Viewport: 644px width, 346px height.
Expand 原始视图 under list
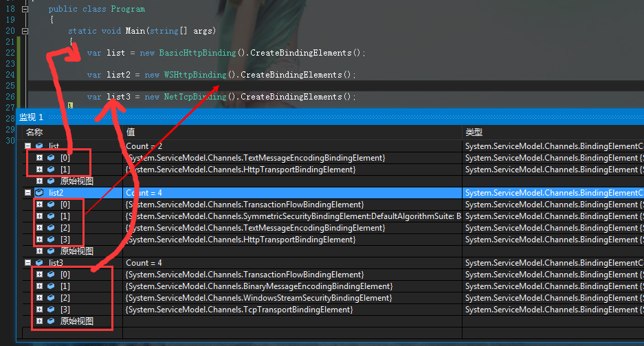coord(39,181)
